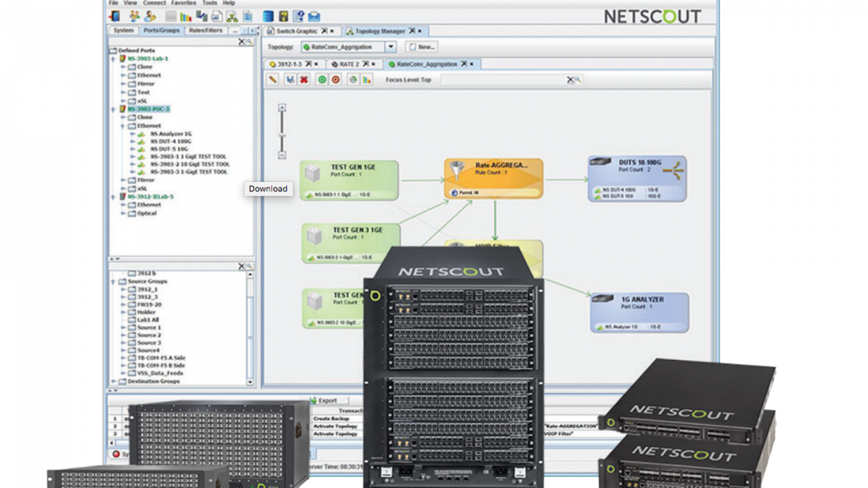Clear the Defined Ports search with X icon
This screenshot has width=868, height=488.
point(242,42)
